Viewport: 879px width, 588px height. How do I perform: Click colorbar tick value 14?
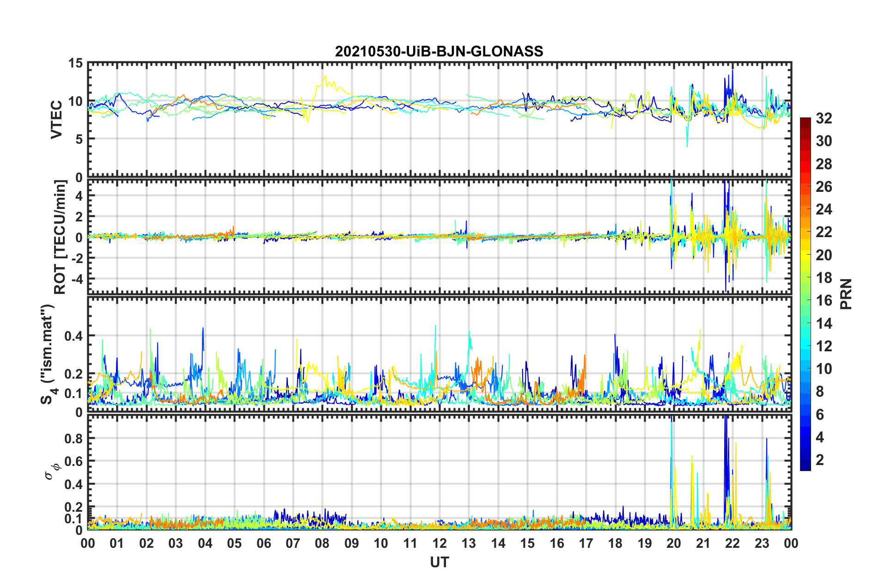[x=824, y=324]
